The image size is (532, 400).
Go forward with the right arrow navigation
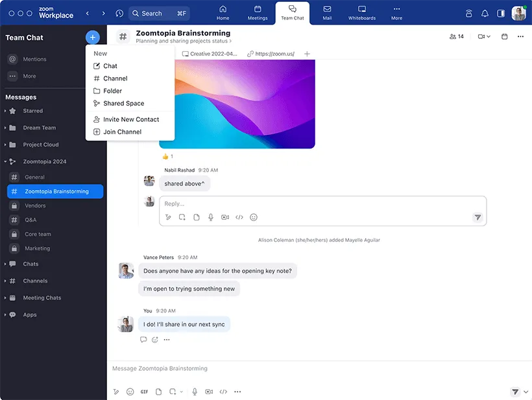click(104, 13)
